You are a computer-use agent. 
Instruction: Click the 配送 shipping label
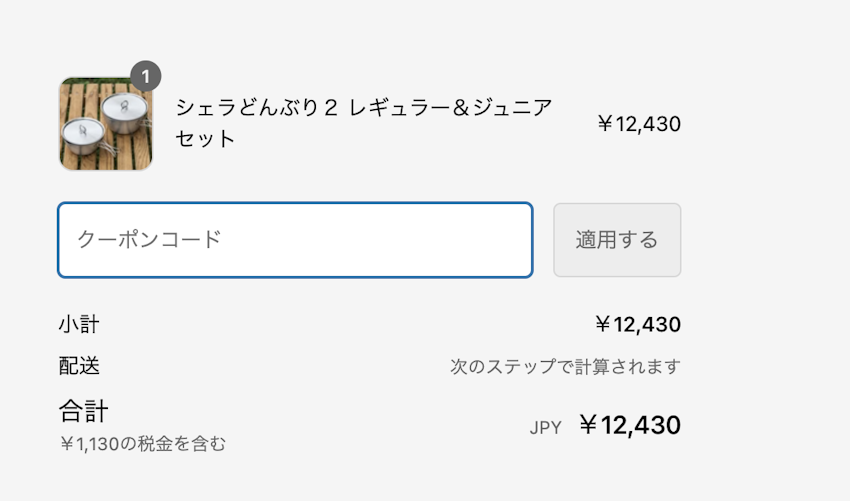[x=79, y=366]
